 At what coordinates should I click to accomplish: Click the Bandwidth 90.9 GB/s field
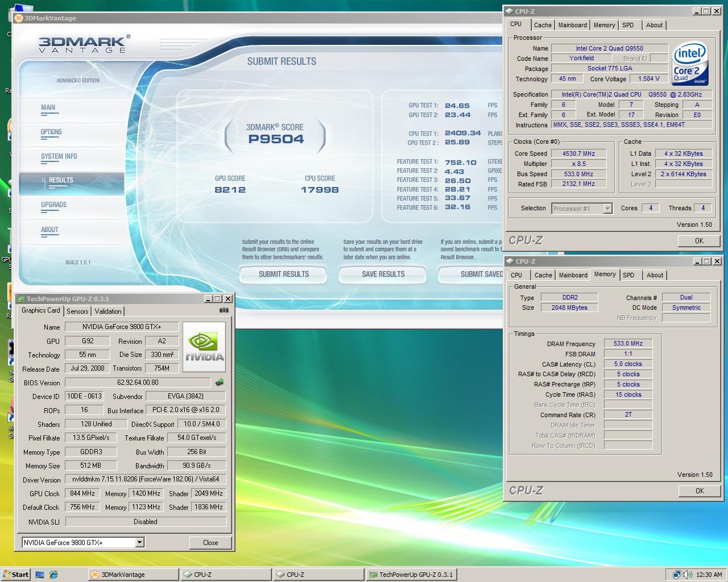(197, 465)
